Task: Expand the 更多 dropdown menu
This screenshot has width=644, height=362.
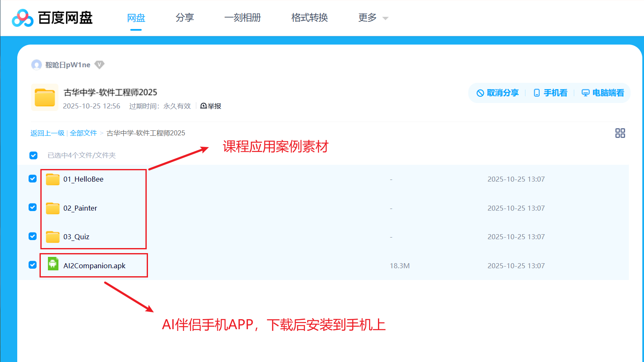Action: click(373, 18)
